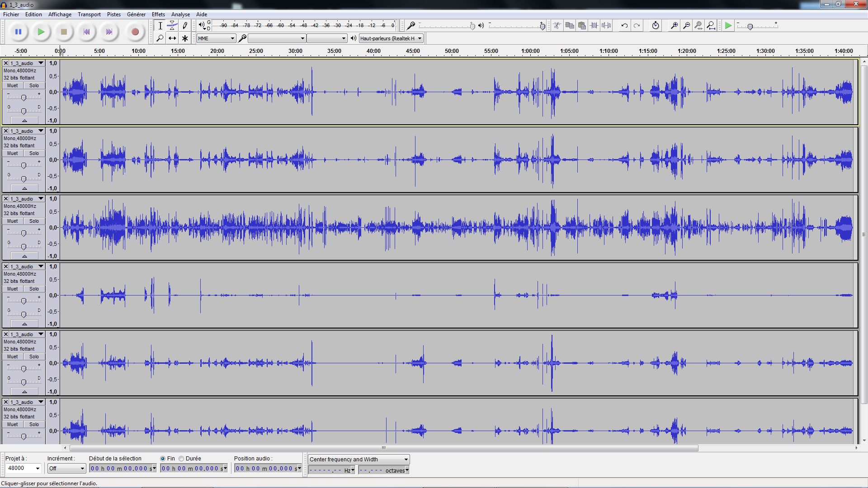This screenshot has height=488, width=868.
Task: Open the Projet à 48000 rate dropdown
Action: click(23, 468)
